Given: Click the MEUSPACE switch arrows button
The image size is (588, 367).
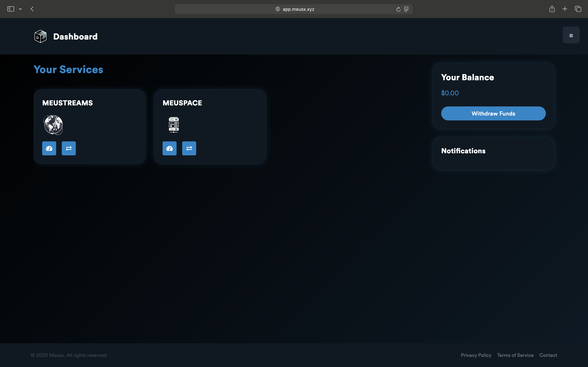Looking at the screenshot, I should 189,148.
